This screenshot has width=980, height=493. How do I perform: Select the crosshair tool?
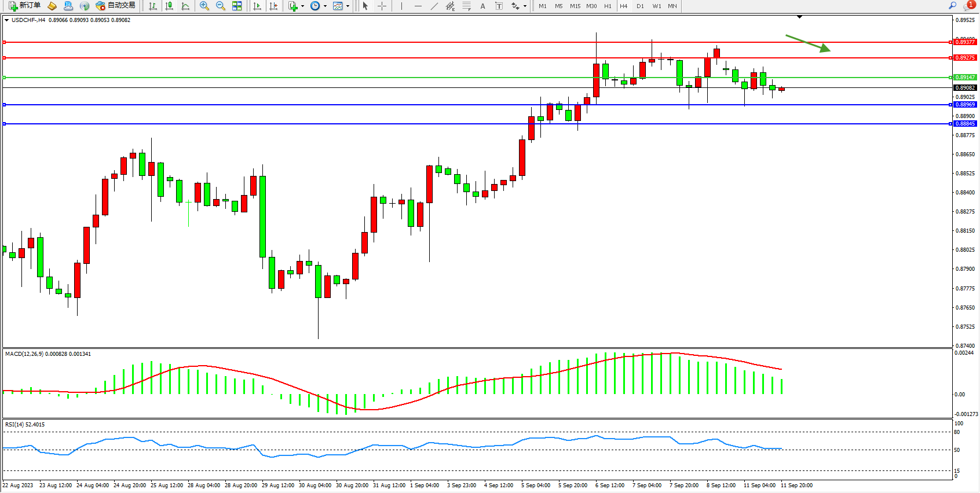(x=382, y=6)
